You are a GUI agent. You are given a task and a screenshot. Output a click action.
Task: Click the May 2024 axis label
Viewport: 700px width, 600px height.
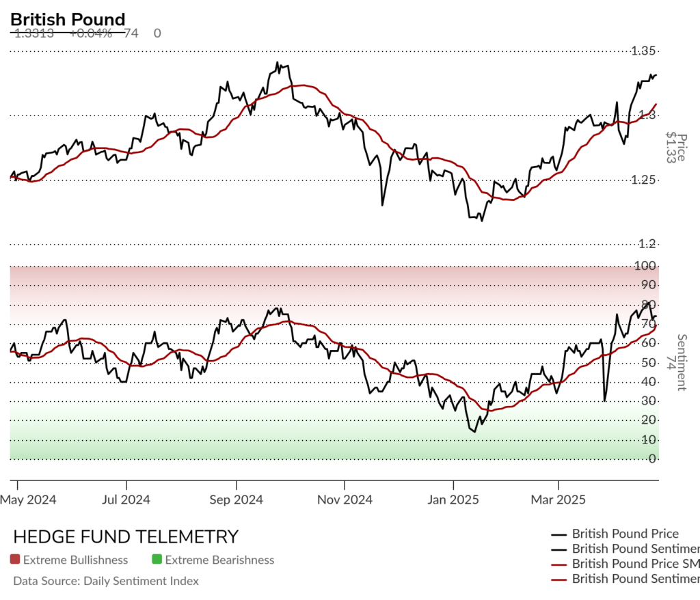point(28,500)
